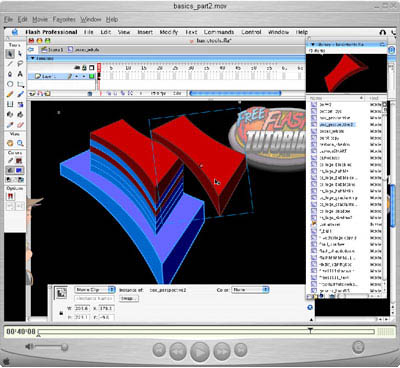
Task: Click the blue fill color swatch
Action: (x=19, y=170)
